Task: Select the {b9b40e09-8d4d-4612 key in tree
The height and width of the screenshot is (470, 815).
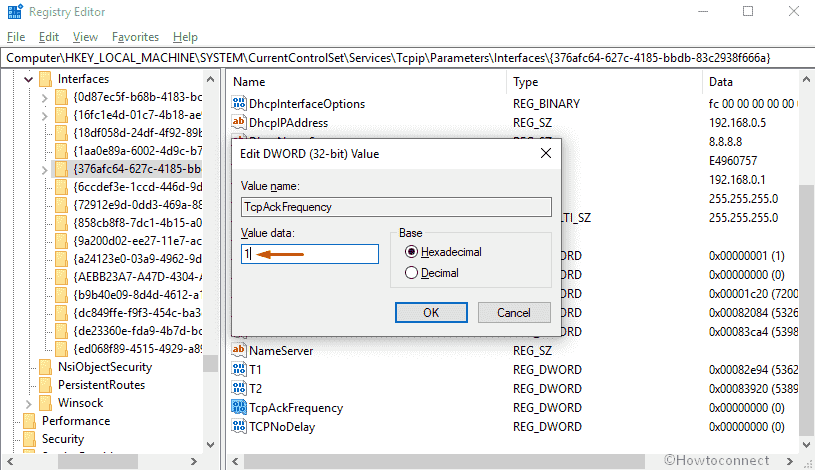Action: pos(137,295)
